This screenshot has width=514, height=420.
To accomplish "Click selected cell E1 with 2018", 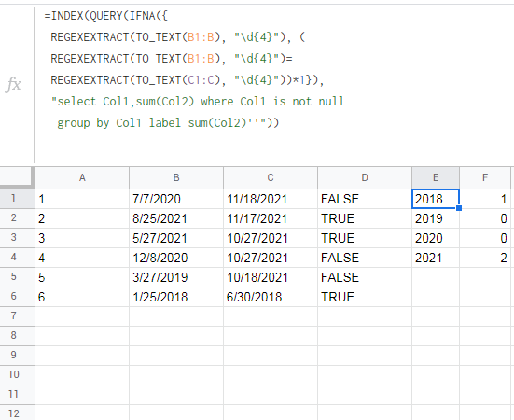I will [x=436, y=199].
